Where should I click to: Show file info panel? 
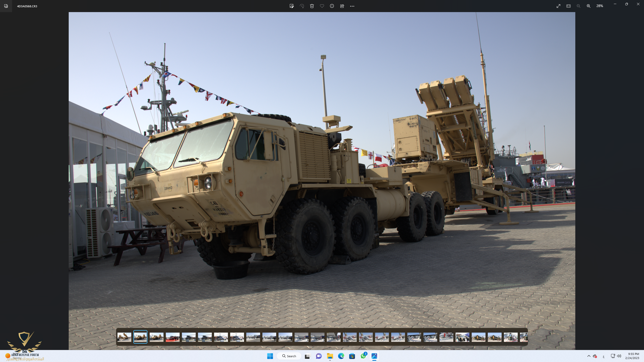click(x=332, y=6)
